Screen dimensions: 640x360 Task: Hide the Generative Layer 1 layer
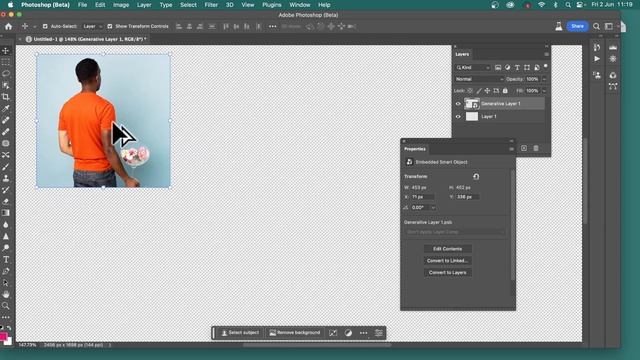(x=458, y=104)
